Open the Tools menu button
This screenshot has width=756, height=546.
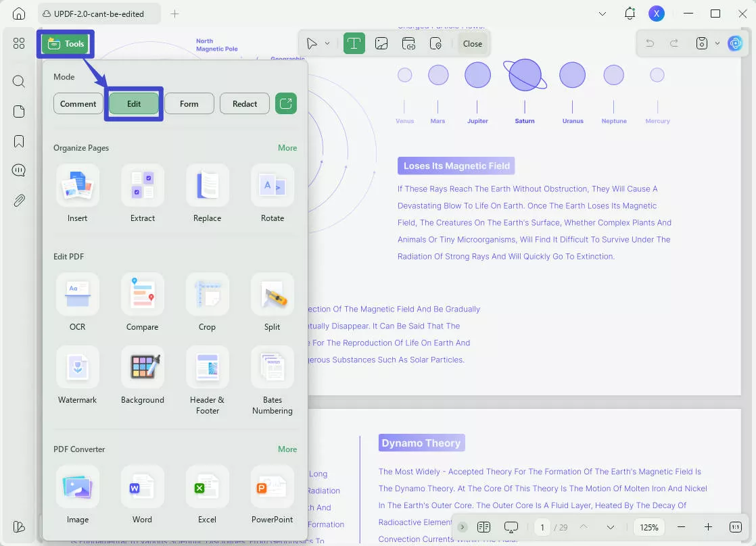66,44
